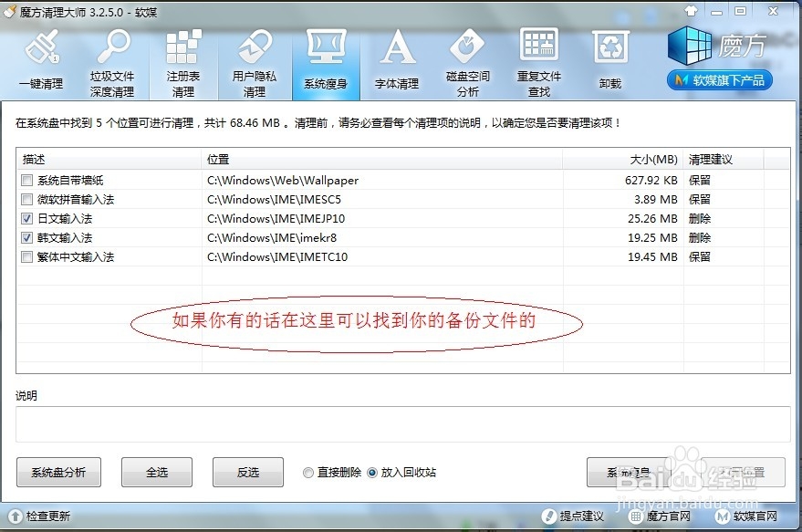Viewport: 802px width, 532px height.
Task: Select path C:\Windows\IME\IMESC5
Action: (274, 199)
